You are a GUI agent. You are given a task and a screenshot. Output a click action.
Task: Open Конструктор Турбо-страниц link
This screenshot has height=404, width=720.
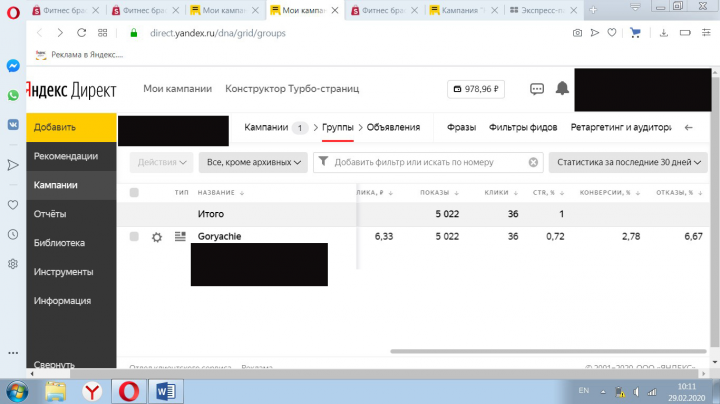coord(292,89)
